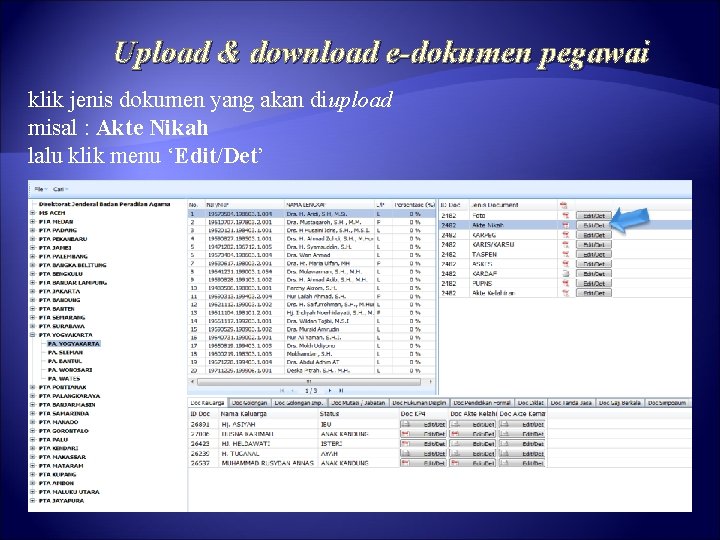
Task: Open the PDF icon in the KARIS/KARSU row
Action: 565,244
